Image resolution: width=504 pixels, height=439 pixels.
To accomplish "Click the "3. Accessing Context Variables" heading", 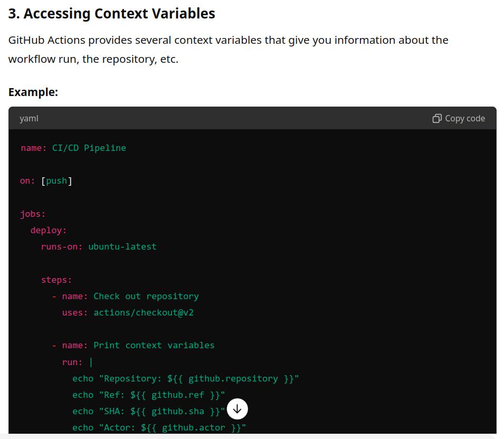I will pos(111,14).
